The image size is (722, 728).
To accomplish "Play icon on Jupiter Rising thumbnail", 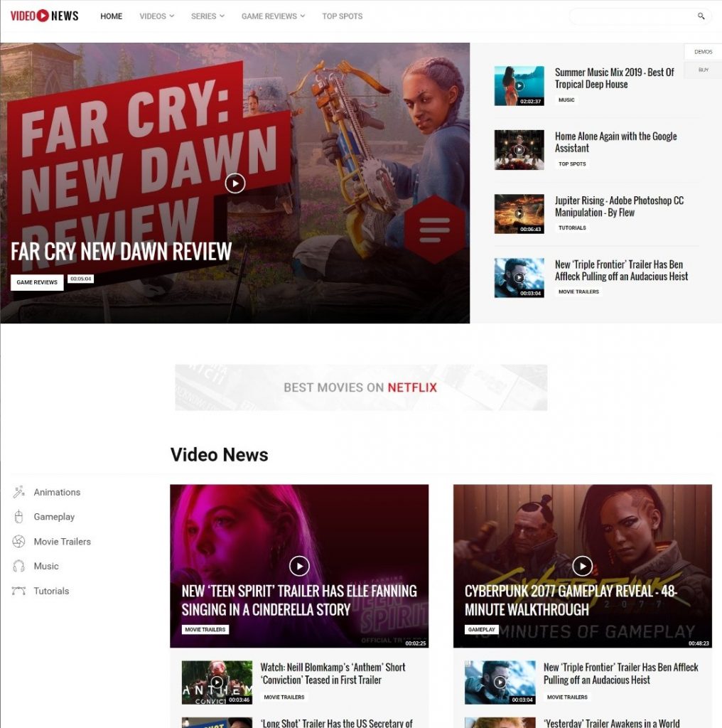I will pyautogui.click(x=519, y=213).
